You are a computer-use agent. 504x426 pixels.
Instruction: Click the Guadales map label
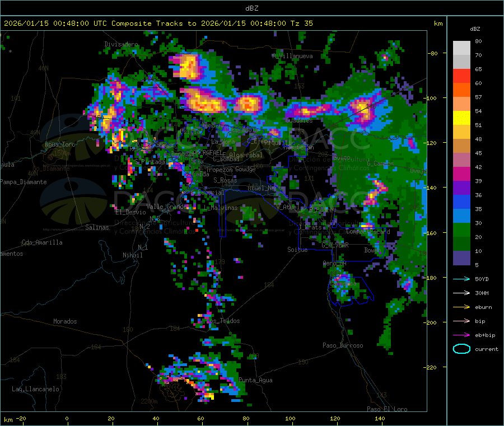tap(299, 120)
